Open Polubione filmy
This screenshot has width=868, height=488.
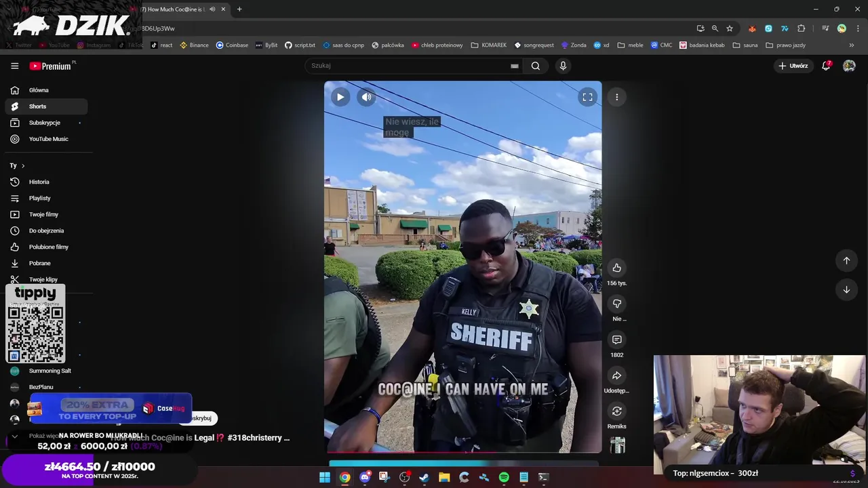coord(46,247)
